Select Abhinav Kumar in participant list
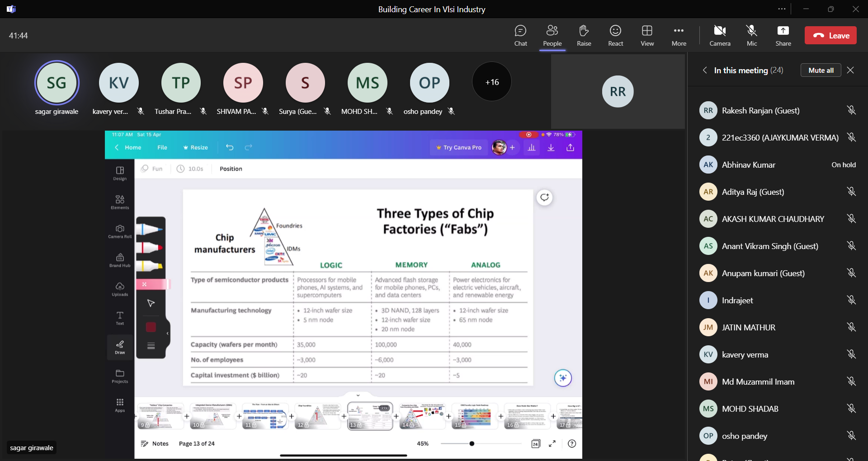The height and width of the screenshot is (461, 868). tap(748, 165)
